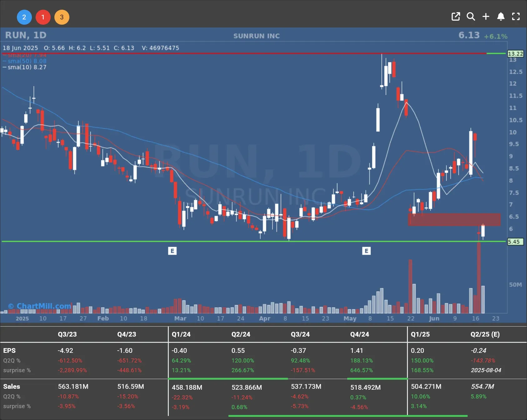Click EPS Q2Q value -143.78%
This screenshot has height=420, width=527.
point(483,361)
